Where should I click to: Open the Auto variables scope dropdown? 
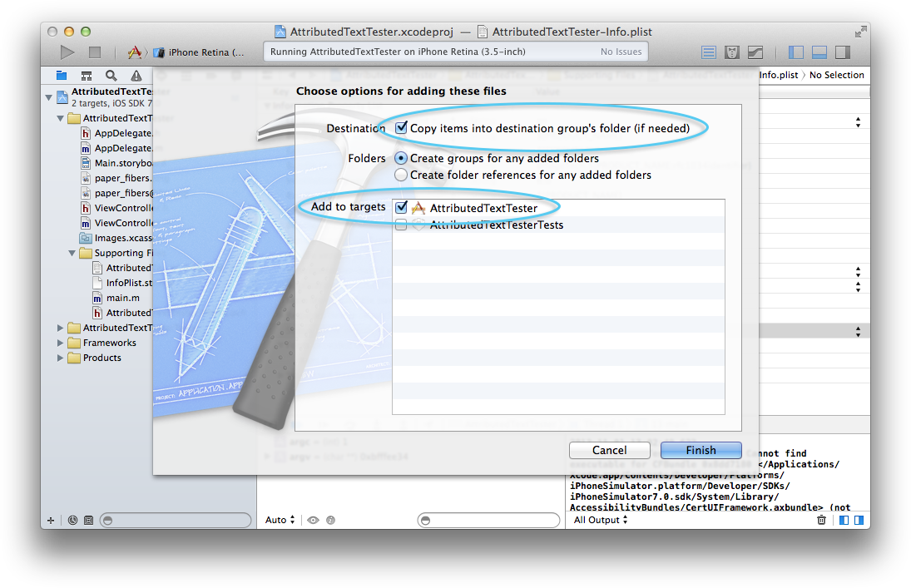pos(280,520)
